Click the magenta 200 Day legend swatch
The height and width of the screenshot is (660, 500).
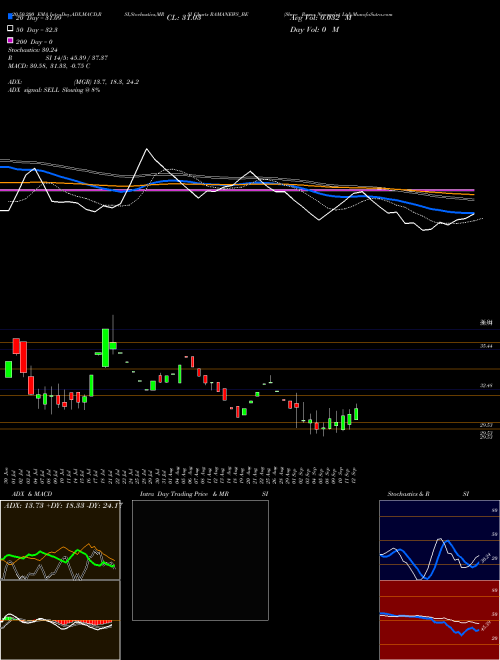pyautogui.click(x=10, y=41)
